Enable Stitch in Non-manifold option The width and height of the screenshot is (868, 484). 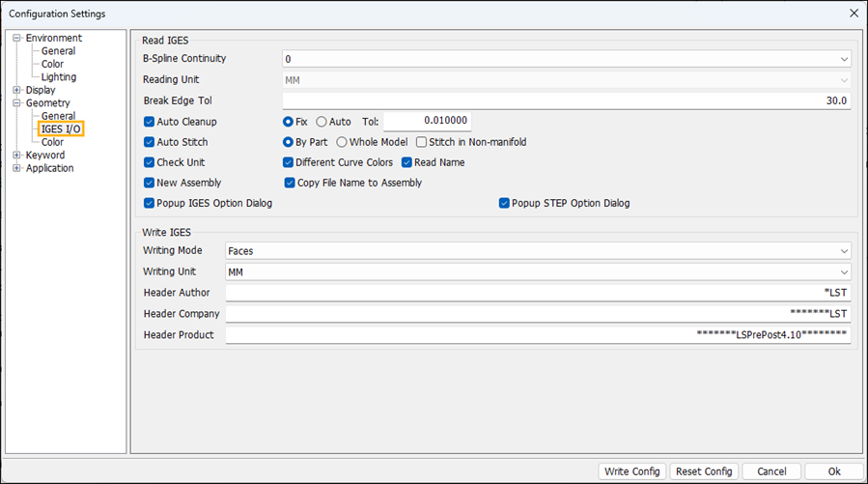[x=421, y=142]
